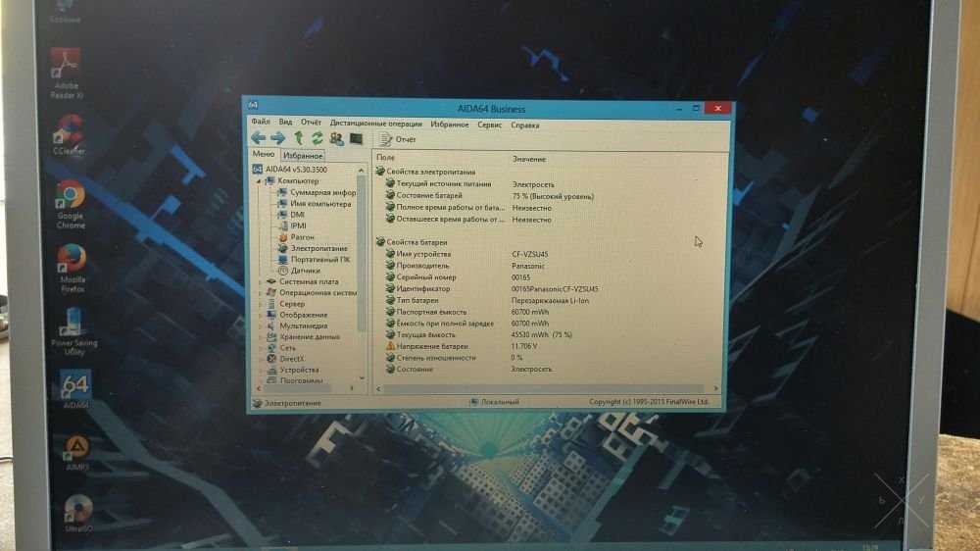Screen dimensions: 980x551
Task: Select Суммарная информация in the tree
Action: coord(317,192)
